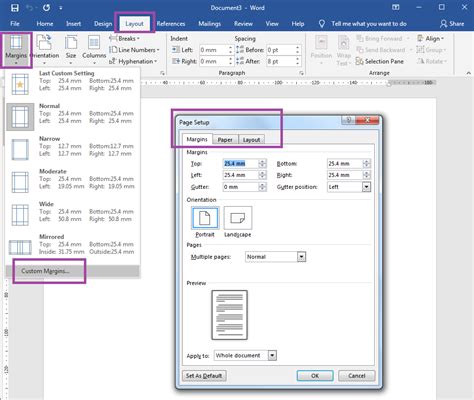Viewport: 474px width, 400px height.
Task: Open the Hyphenation menu
Action: [133, 61]
